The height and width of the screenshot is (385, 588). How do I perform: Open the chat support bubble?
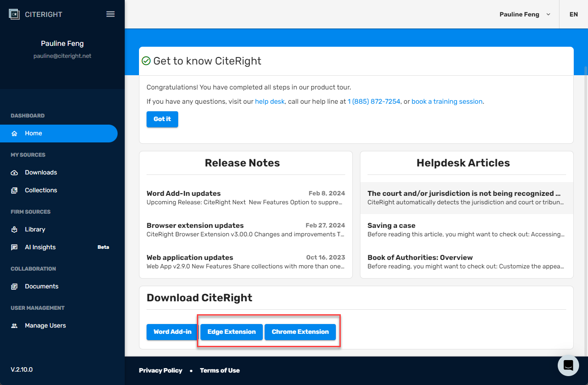click(x=568, y=365)
